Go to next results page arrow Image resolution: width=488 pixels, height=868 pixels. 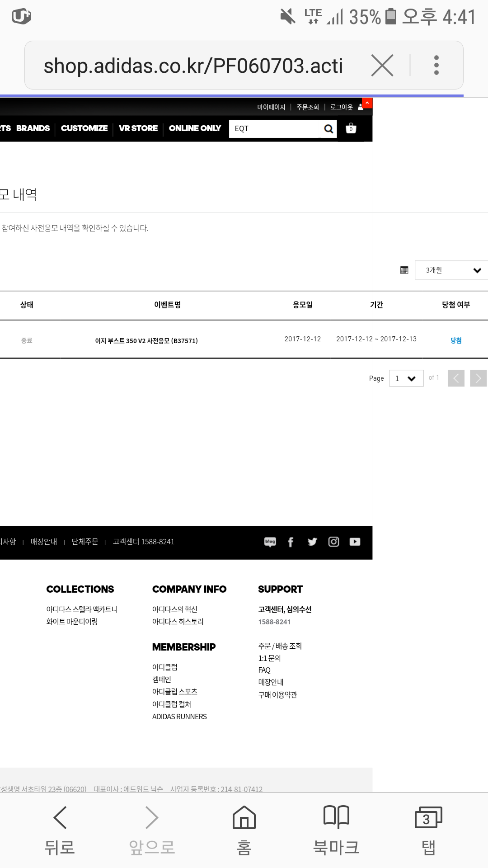478,378
